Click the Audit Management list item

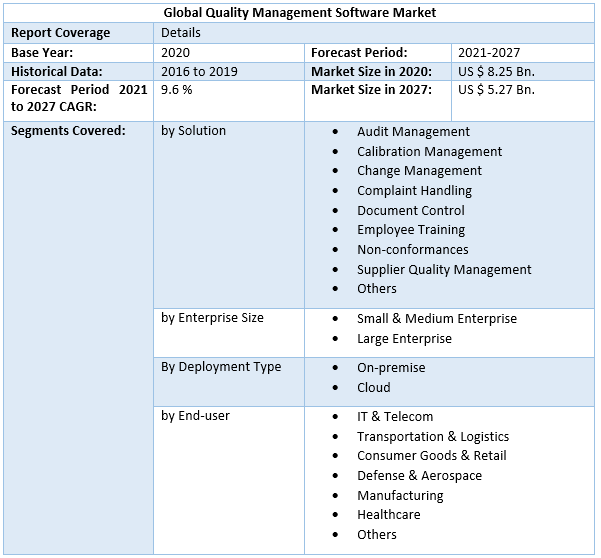[413, 131]
